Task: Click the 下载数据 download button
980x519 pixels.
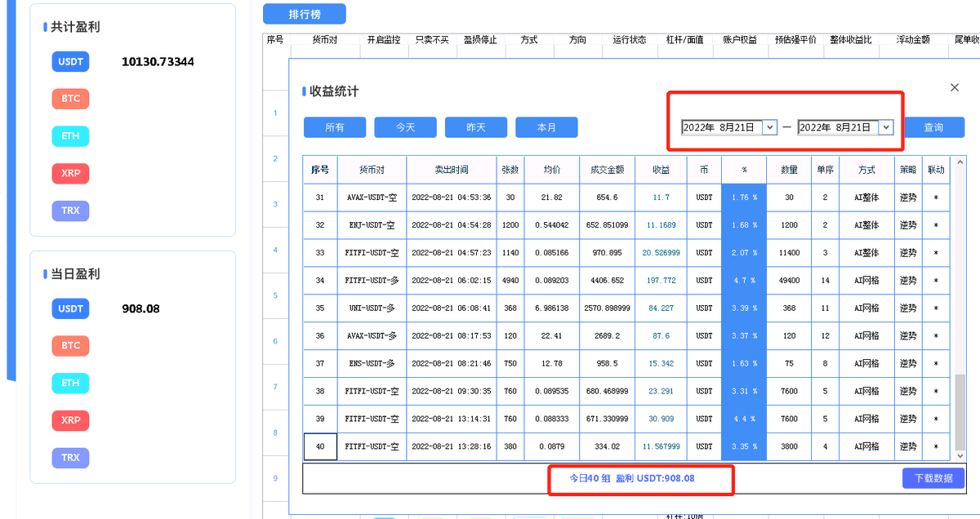Action: tap(933, 478)
